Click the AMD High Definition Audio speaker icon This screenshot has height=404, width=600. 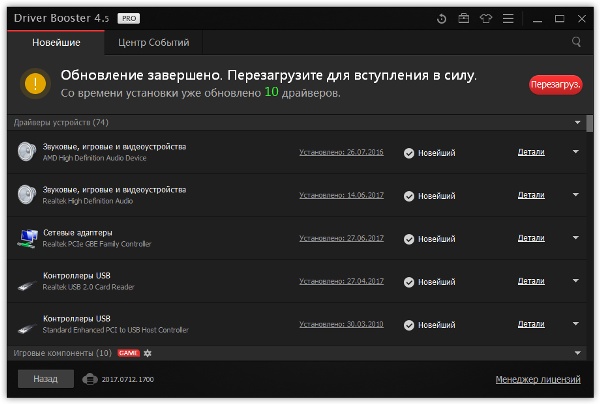(x=27, y=152)
